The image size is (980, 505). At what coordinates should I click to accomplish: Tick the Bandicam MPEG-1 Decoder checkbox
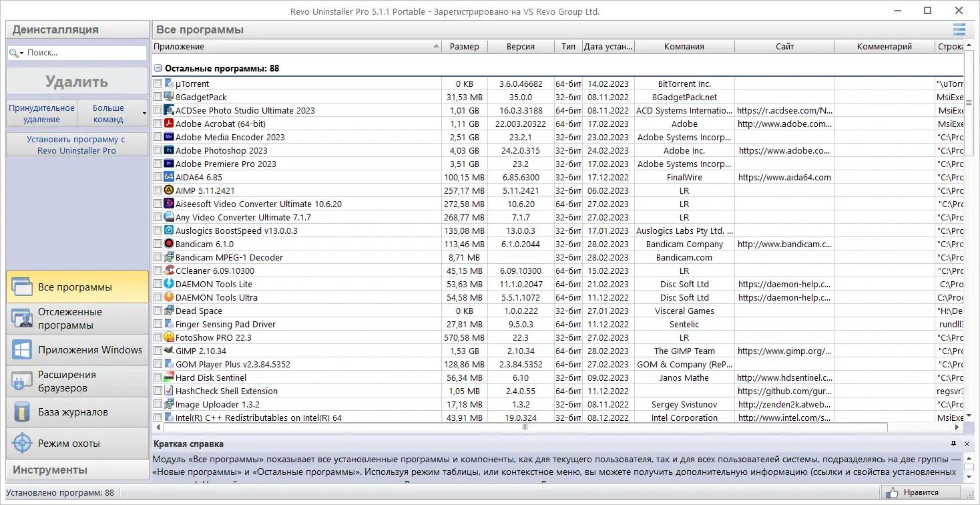coord(158,257)
